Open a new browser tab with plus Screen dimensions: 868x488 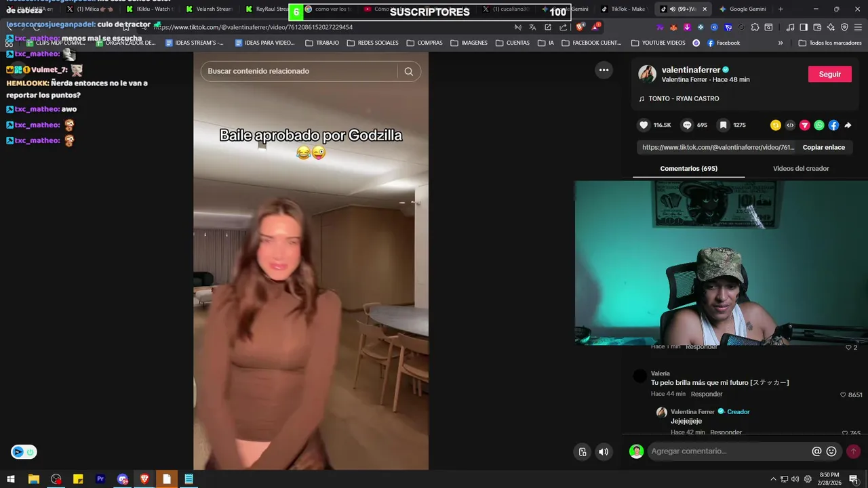coord(781,9)
